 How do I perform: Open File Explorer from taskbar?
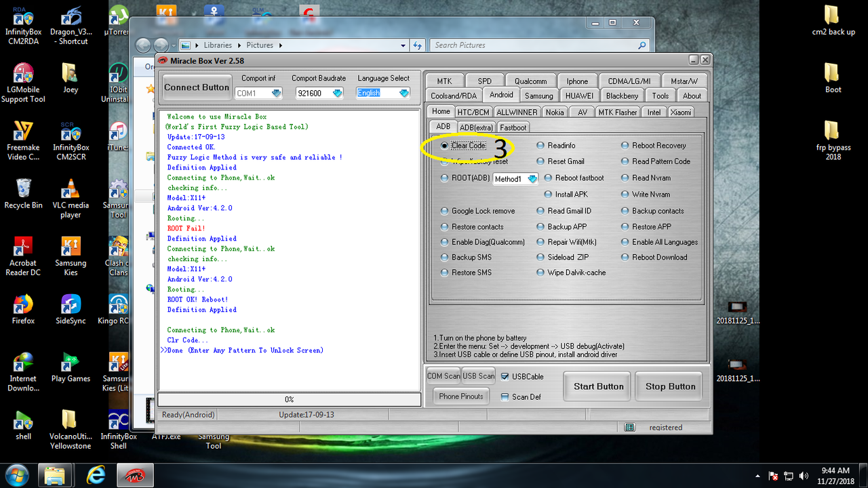coord(55,474)
